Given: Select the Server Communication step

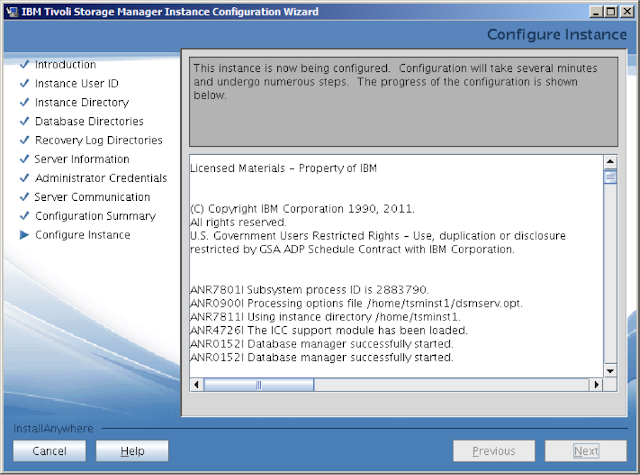Looking at the screenshot, I should [92, 197].
